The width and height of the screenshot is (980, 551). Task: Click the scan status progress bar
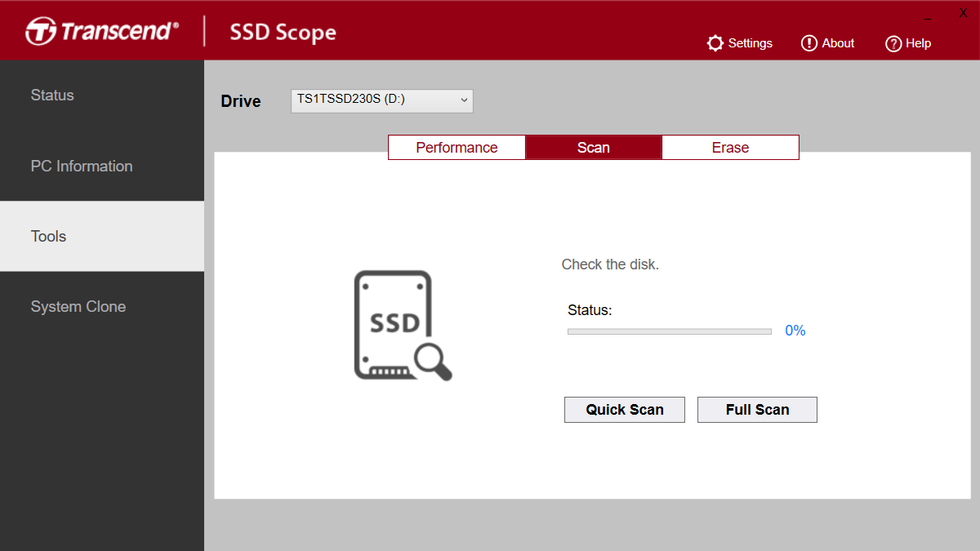pos(670,331)
